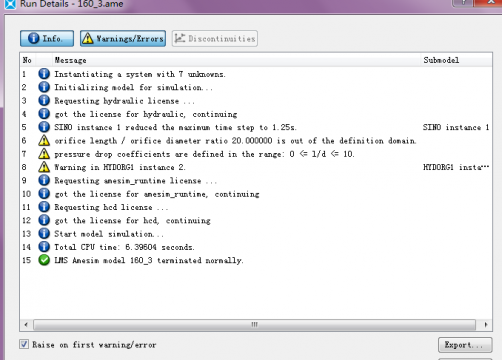Select message 'pressure drop coefficients are defined in the range'
Image resolution: width=502 pixels, height=360 pixels.
point(204,154)
